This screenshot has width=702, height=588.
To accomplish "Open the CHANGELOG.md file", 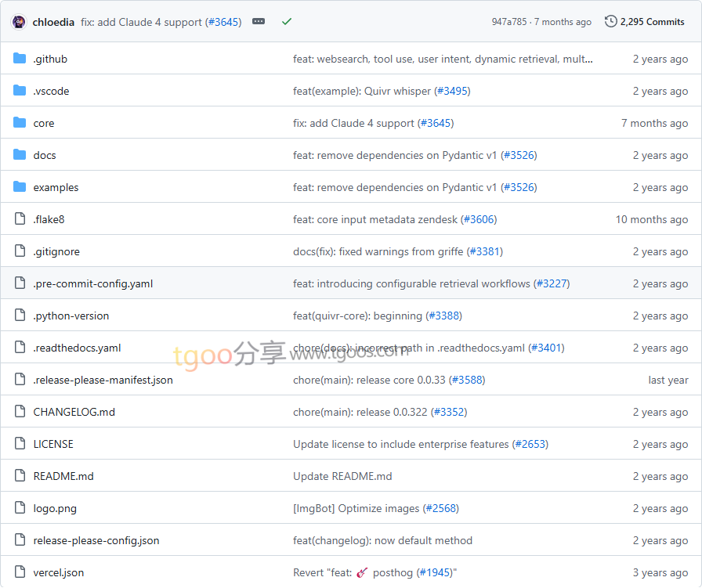I will coord(74,412).
